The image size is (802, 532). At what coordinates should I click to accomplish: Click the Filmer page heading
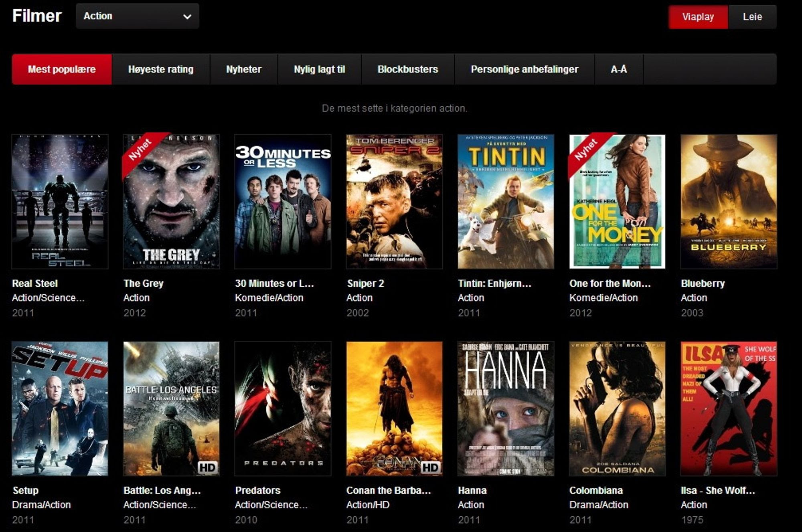[37, 16]
